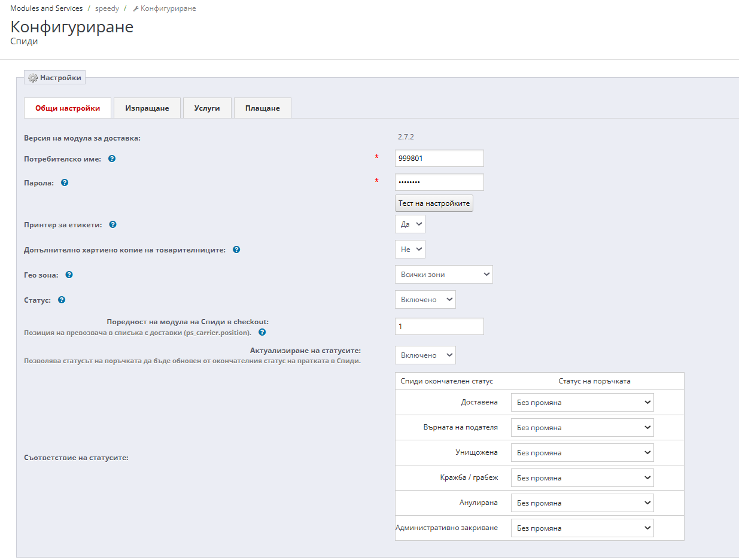739x560 pixels.
Task: Click help icon next to Потребителско име
Action: click(112, 159)
